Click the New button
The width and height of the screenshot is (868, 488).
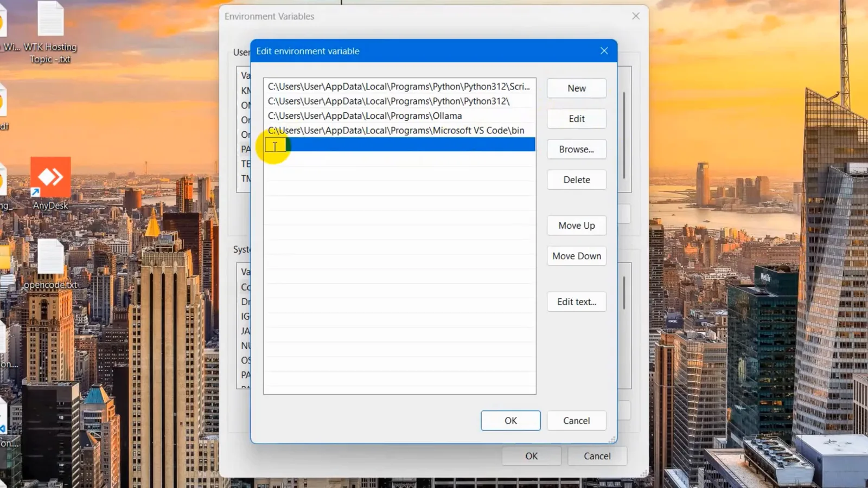point(576,88)
